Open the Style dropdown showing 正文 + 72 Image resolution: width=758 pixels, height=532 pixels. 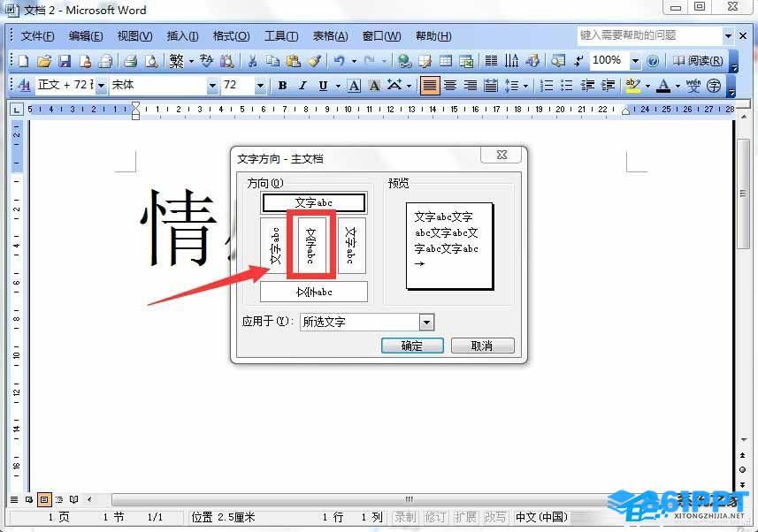(x=101, y=86)
